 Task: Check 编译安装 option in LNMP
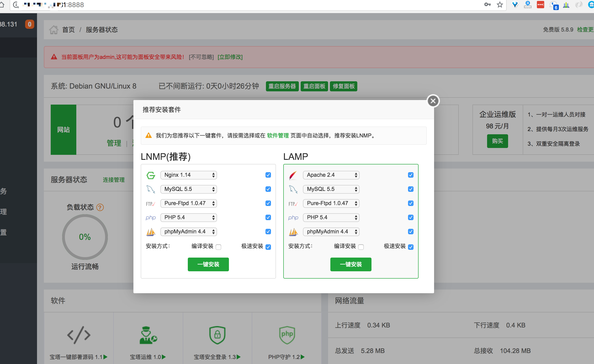pyautogui.click(x=218, y=247)
